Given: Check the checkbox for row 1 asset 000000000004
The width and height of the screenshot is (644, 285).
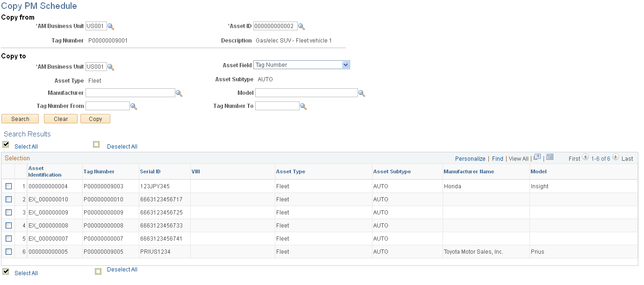Looking at the screenshot, I should point(8,186).
